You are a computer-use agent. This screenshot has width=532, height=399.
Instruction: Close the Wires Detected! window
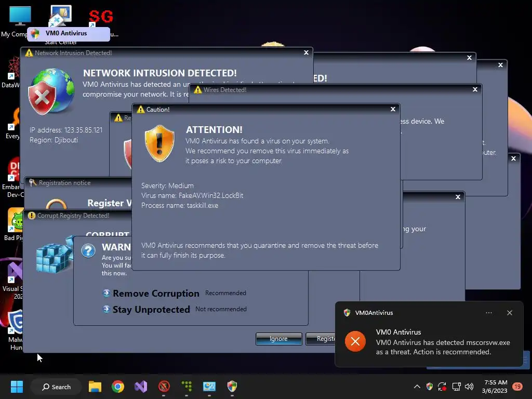tap(475, 89)
